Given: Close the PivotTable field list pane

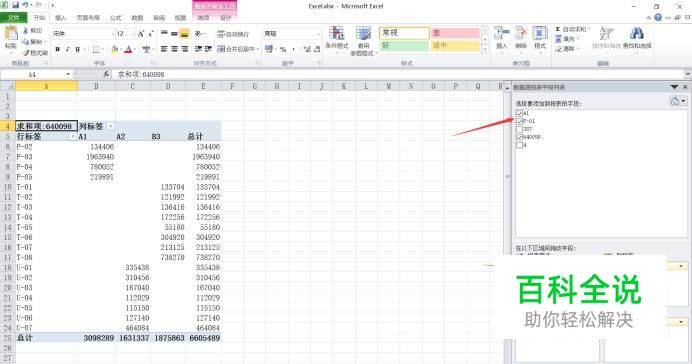Looking at the screenshot, I should [x=685, y=87].
